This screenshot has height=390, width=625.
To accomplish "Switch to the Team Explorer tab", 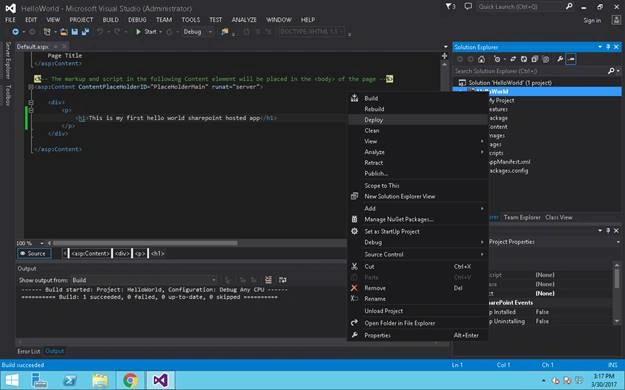I will tap(522, 217).
